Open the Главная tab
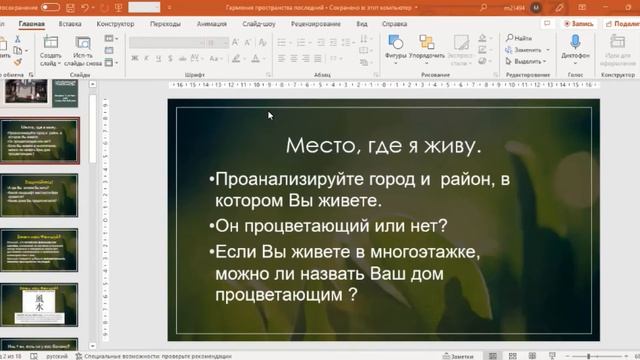 (31, 24)
